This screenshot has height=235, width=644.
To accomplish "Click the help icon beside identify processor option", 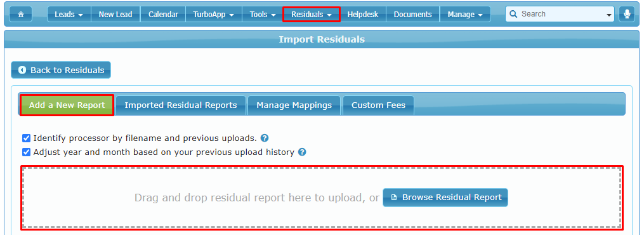I will click(265, 138).
